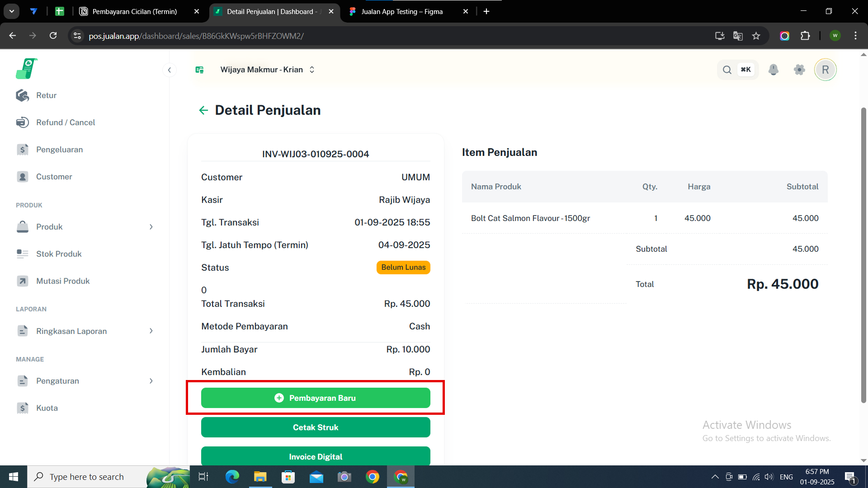Open the Retur sidebar item
This screenshot has height=488, width=868.
tap(46, 95)
